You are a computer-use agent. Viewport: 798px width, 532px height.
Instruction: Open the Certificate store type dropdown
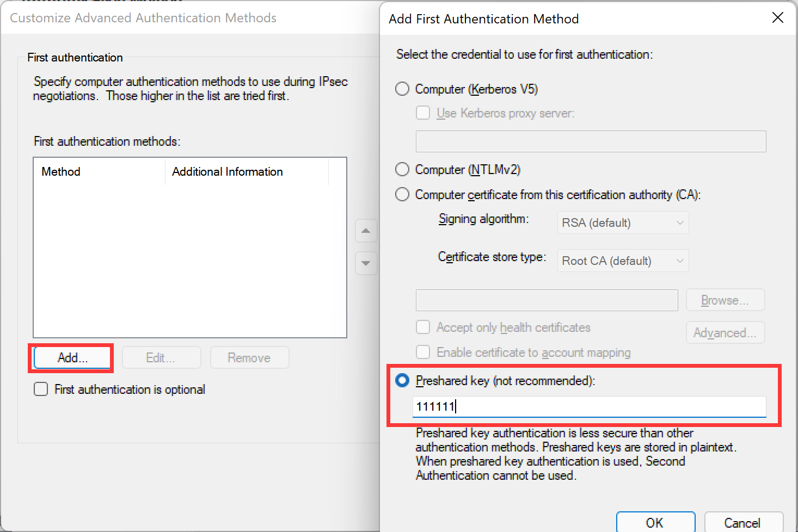pyautogui.click(x=623, y=261)
